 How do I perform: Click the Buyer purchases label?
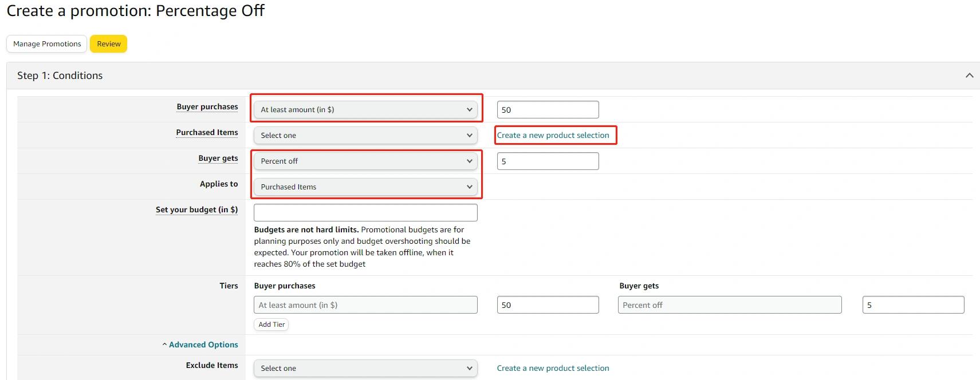207,106
